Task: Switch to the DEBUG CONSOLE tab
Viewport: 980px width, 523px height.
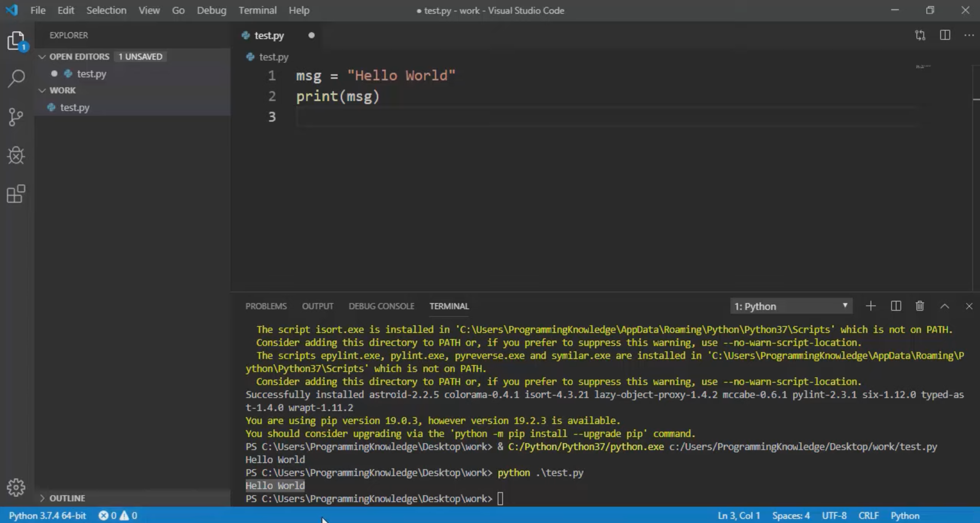Action: point(381,306)
